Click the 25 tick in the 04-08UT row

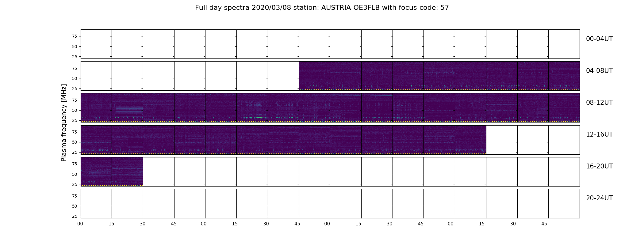tap(75, 89)
